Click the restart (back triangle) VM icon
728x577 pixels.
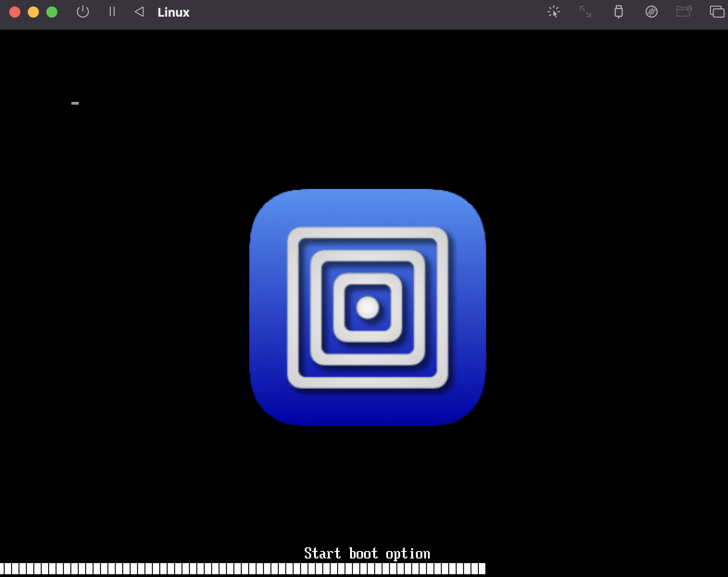pyautogui.click(x=139, y=12)
